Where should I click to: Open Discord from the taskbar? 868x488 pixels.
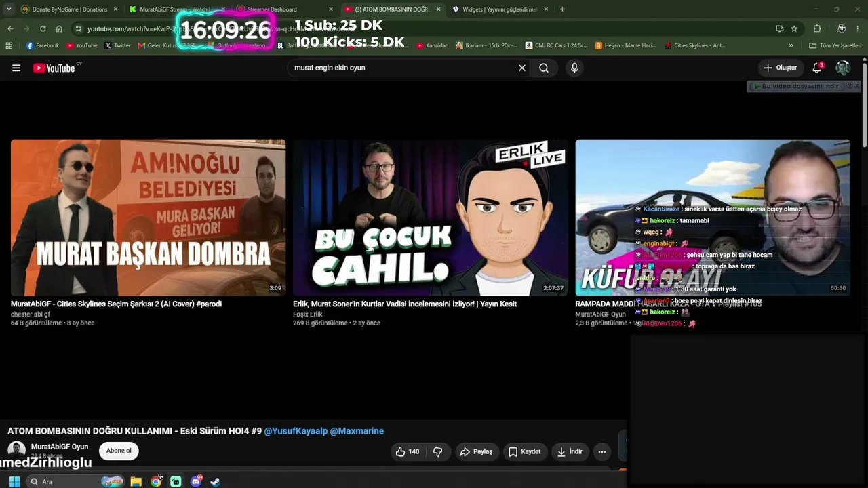pos(196,481)
